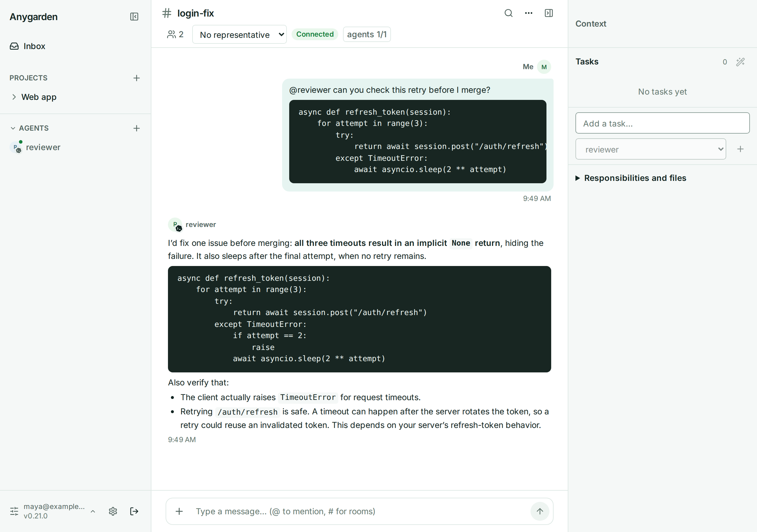Click the Connected status badge
The image size is (757, 532).
coord(315,34)
